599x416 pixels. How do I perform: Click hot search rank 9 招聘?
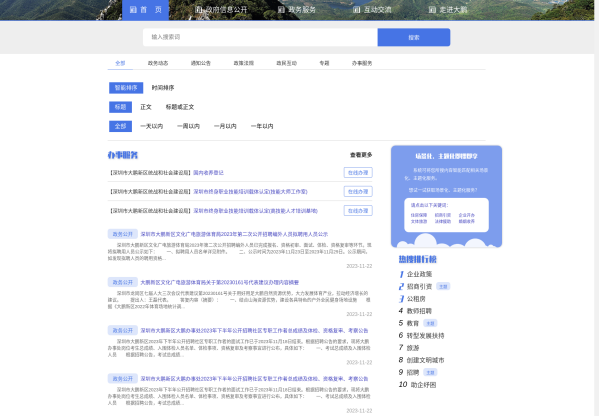(x=413, y=372)
